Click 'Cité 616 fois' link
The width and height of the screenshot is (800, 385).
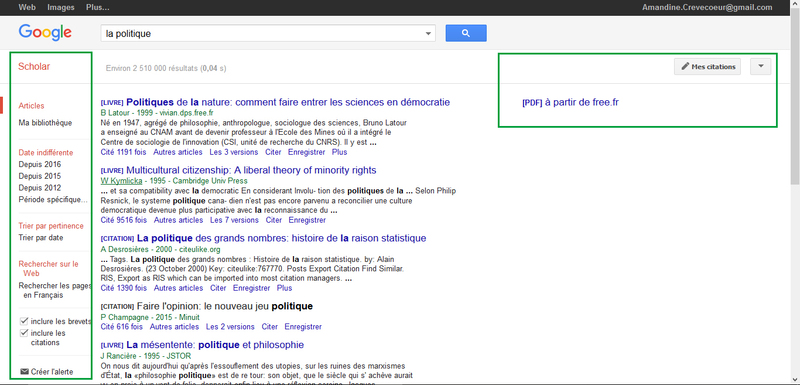click(121, 327)
